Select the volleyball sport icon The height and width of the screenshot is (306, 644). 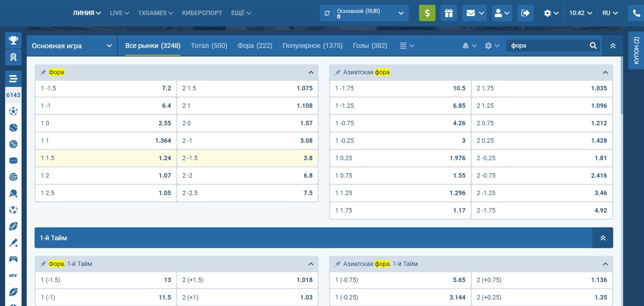[x=13, y=177]
